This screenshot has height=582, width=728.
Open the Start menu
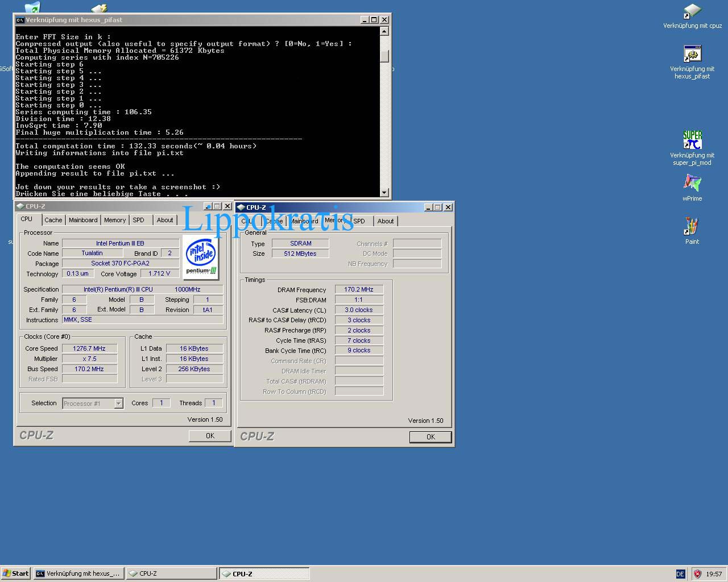point(15,573)
